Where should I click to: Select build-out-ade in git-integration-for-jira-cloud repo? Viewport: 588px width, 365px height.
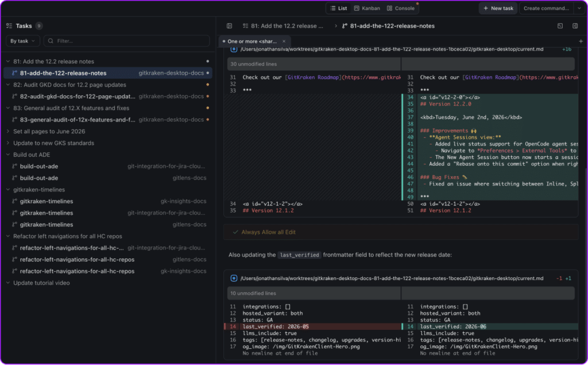108,166
